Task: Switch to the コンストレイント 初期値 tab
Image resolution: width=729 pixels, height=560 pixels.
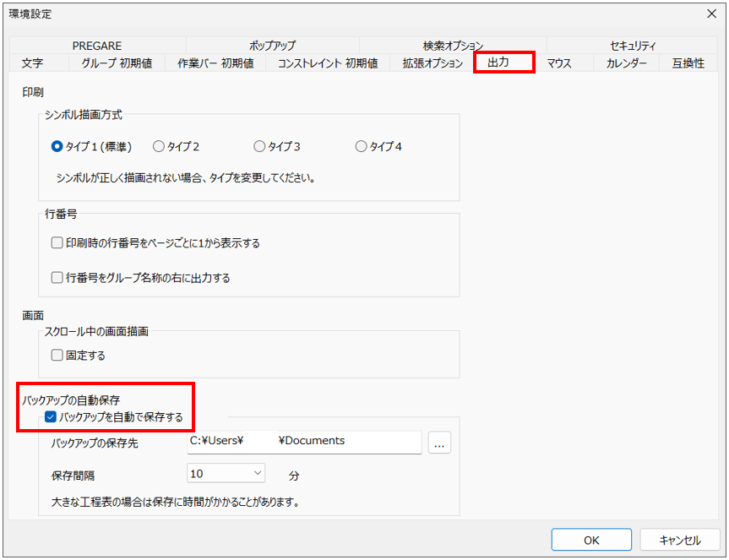Action: [x=328, y=63]
